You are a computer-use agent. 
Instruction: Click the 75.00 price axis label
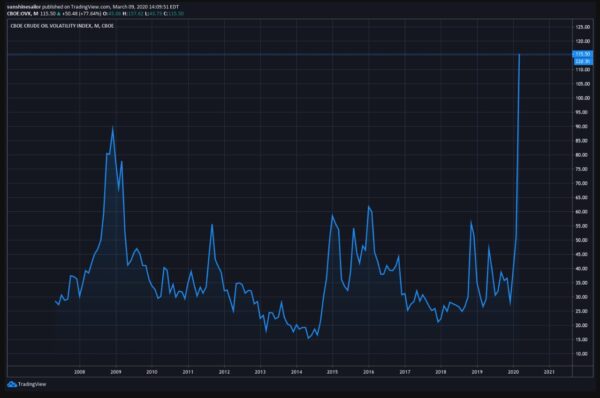pos(582,169)
